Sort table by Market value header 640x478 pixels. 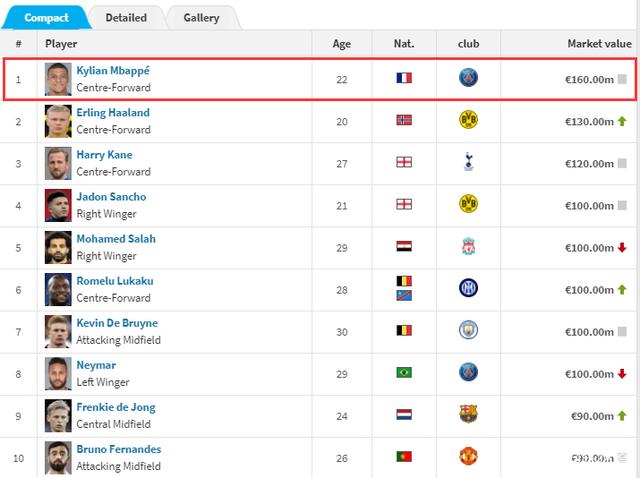[x=599, y=44]
